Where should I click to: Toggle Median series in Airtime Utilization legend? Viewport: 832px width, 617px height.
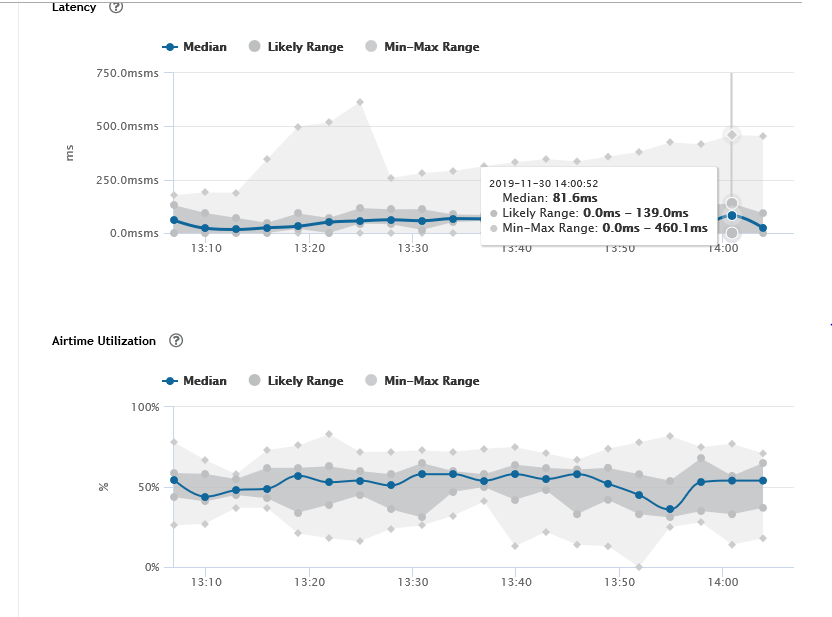196,381
